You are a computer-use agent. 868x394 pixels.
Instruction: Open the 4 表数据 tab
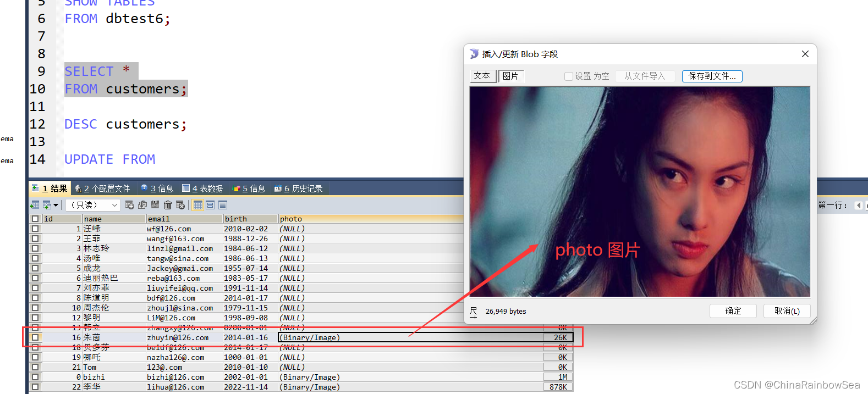pyautogui.click(x=202, y=188)
